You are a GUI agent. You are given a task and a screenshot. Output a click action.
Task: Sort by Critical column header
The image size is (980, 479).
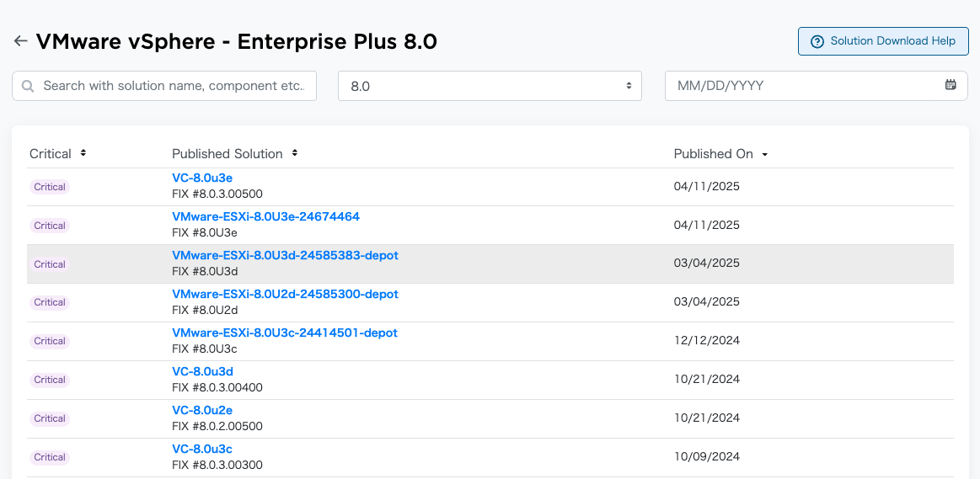[51, 154]
